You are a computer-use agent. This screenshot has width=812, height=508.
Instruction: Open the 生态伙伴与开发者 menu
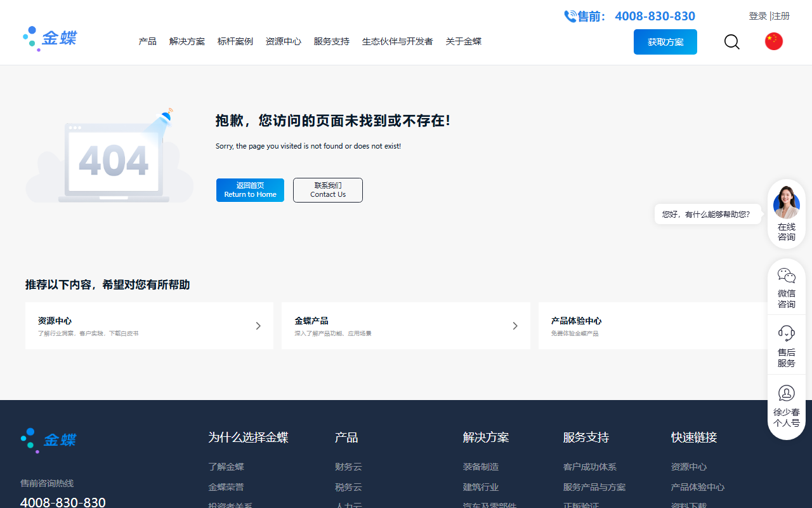point(397,41)
